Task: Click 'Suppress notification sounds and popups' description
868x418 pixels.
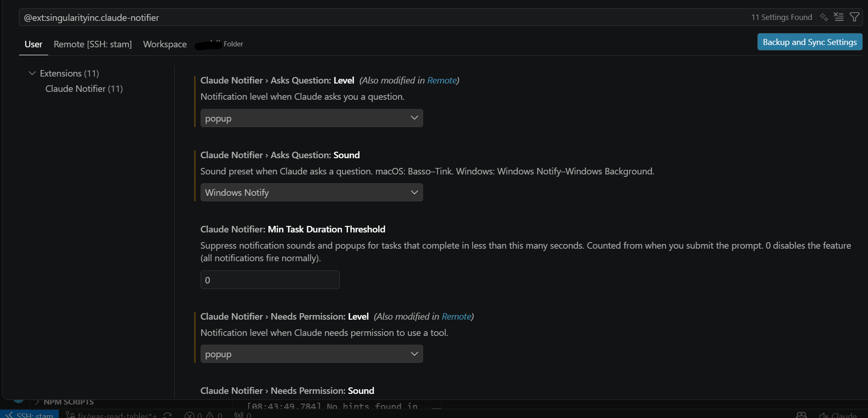Action: [x=526, y=251]
